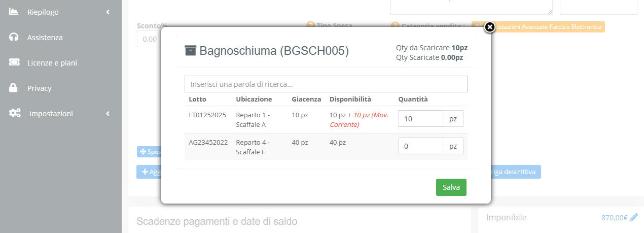The height and width of the screenshot is (233, 644).
Task: Click the Riepilogo chart icon
Action: [x=14, y=12]
